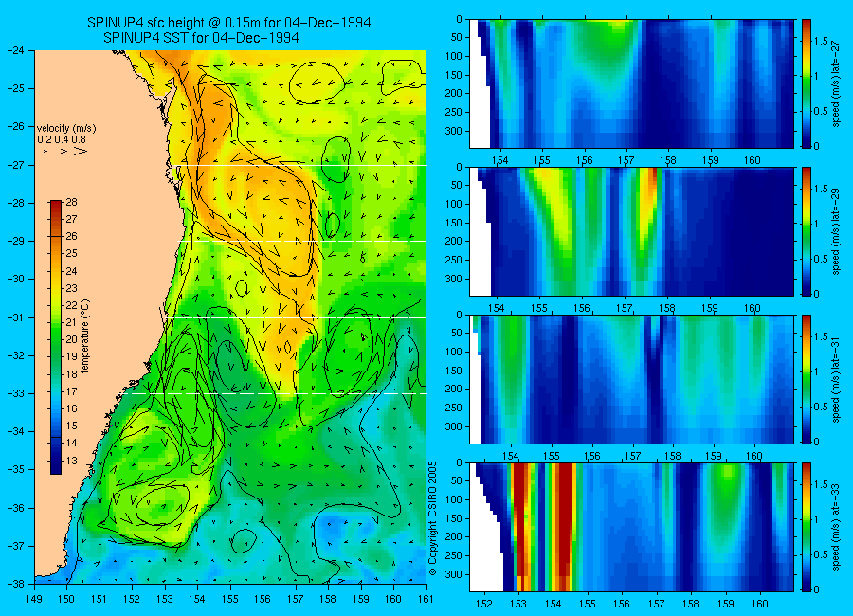Click the white -27 section line on map
Image resolution: width=853 pixels, height=616 pixels.
(x=304, y=165)
